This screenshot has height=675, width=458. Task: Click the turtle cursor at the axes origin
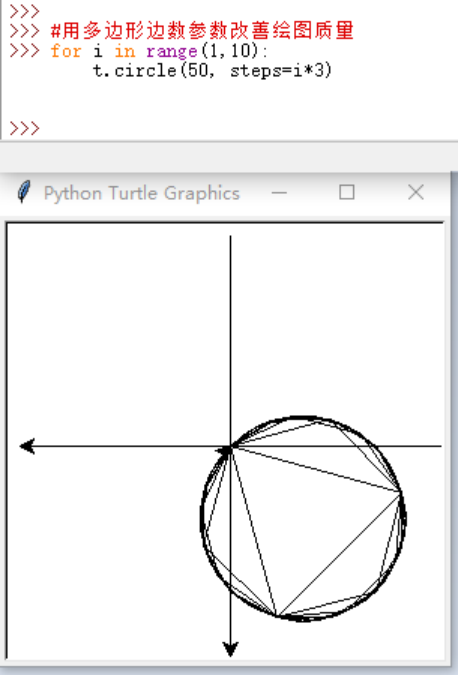click(224, 451)
